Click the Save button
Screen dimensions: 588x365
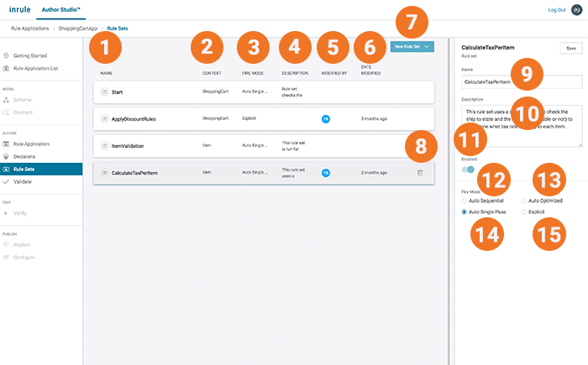[571, 50]
